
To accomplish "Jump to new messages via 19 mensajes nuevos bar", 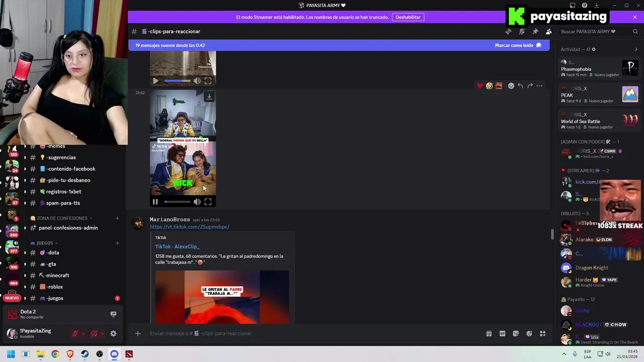I will tap(170, 45).
